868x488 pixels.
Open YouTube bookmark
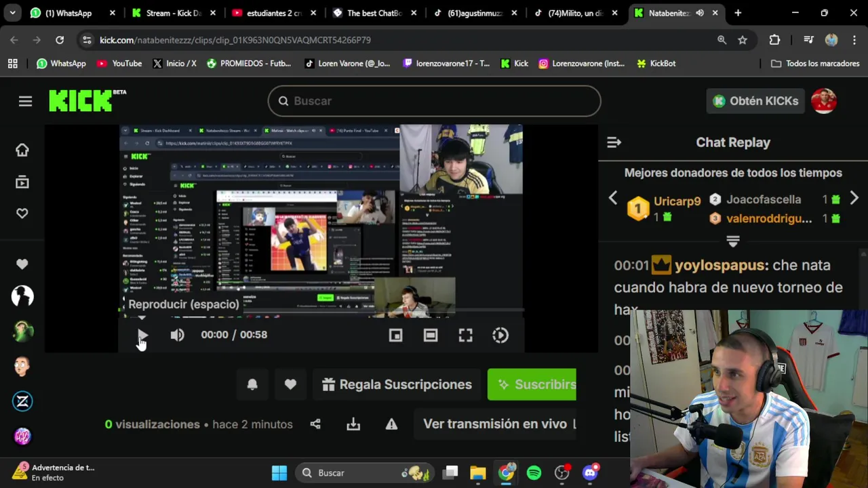pos(119,63)
